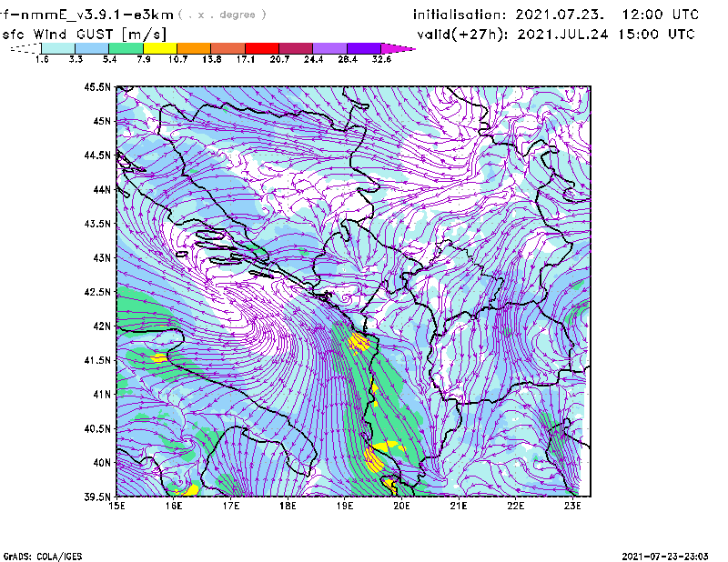
Task: Click the orange 10.7–13.8 legend swatch
Action: (x=194, y=48)
